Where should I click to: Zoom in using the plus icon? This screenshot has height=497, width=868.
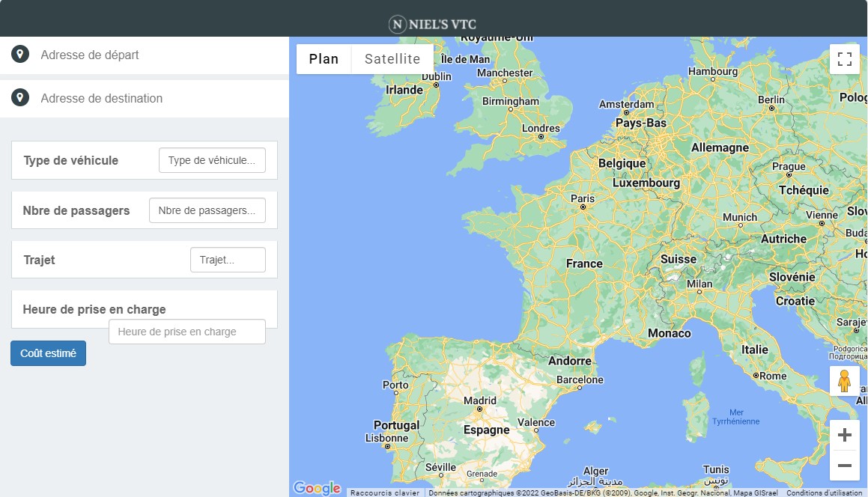coord(845,434)
